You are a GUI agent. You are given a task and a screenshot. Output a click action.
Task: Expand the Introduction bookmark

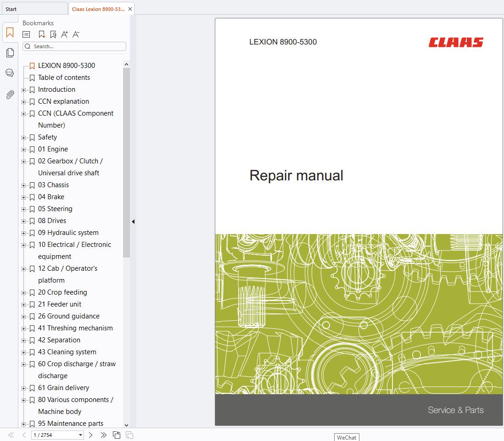pos(23,89)
